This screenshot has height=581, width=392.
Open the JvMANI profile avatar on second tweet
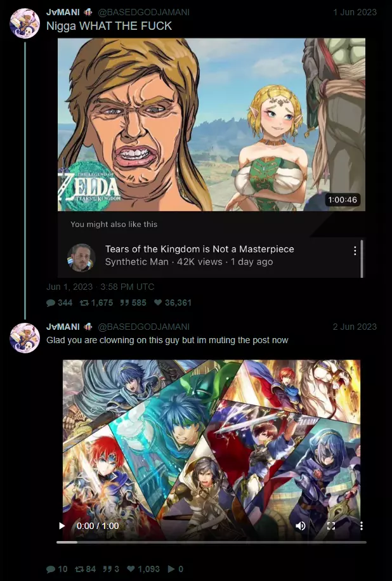25,337
